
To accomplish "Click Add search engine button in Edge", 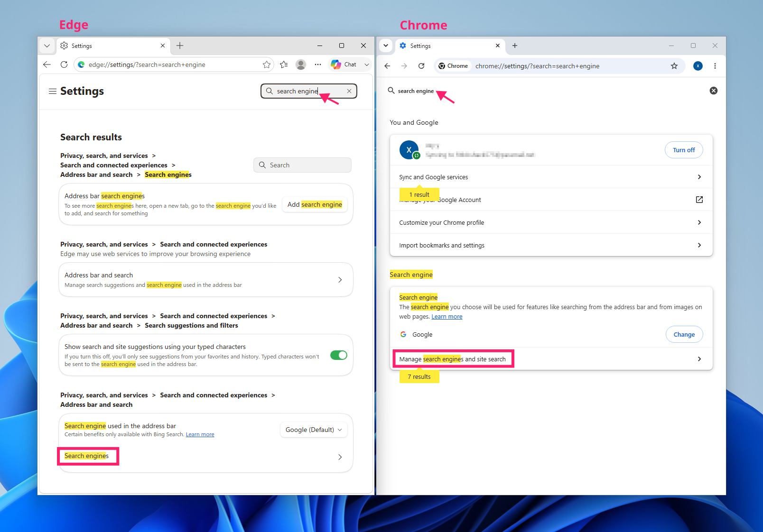I will click(315, 204).
